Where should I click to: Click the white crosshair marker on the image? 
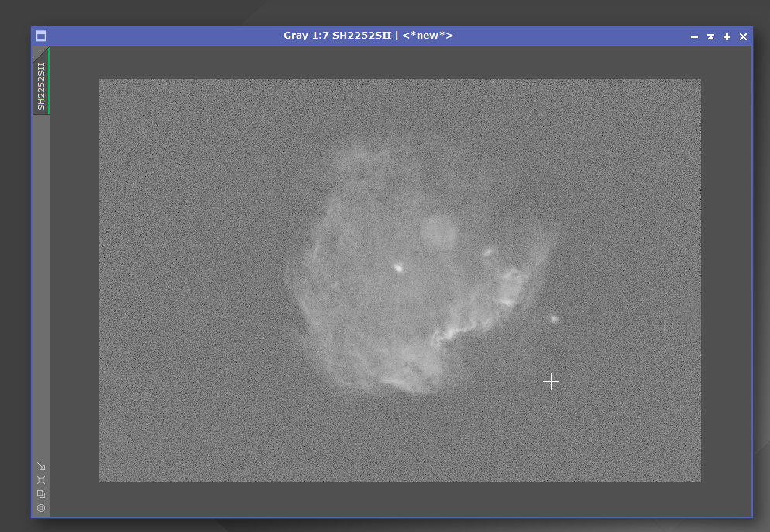(551, 381)
